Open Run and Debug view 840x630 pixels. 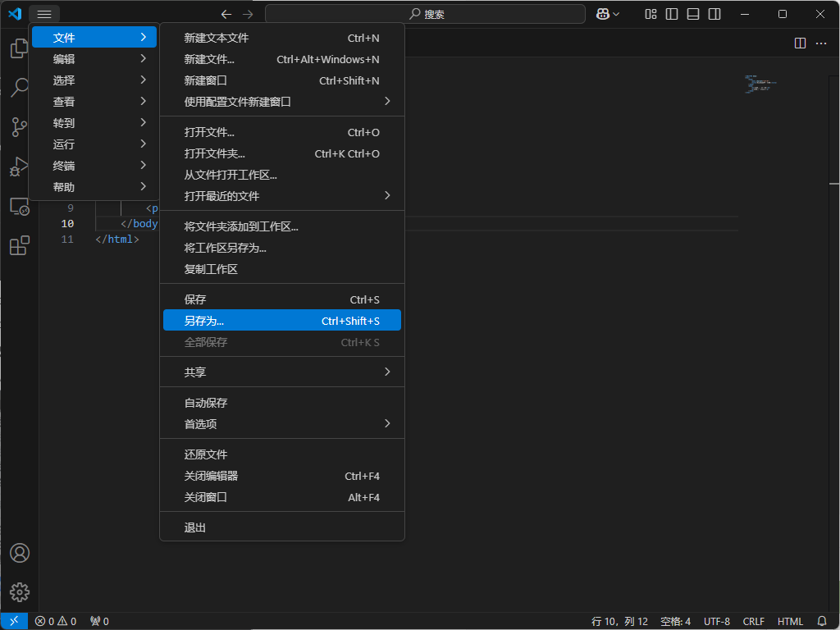tap(20, 167)
